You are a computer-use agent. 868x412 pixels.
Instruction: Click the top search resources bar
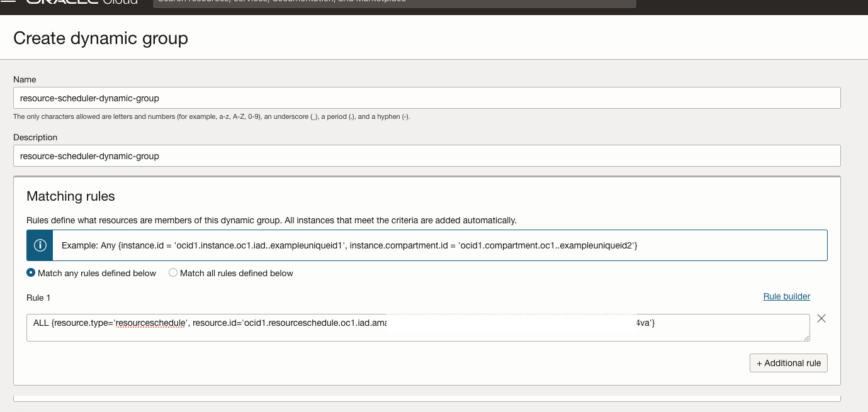click(x=395, y=3)
